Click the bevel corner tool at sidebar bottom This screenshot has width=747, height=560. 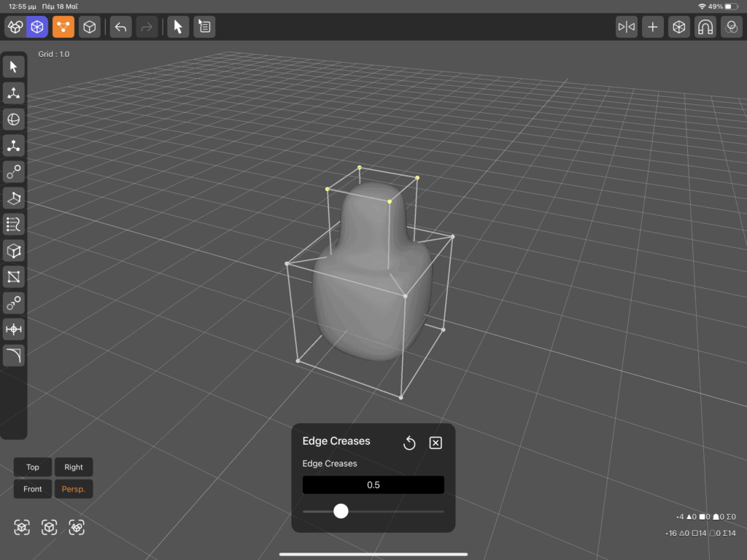click(13, 356)
